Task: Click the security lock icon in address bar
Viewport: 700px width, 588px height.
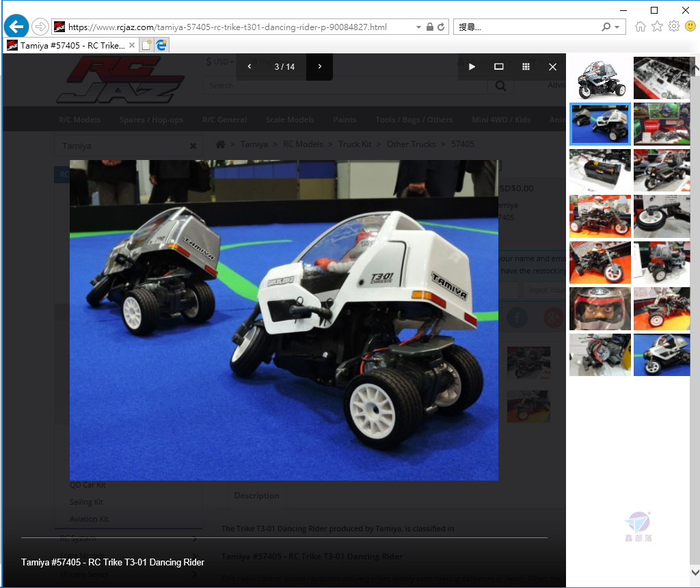Action: point(429,27)
